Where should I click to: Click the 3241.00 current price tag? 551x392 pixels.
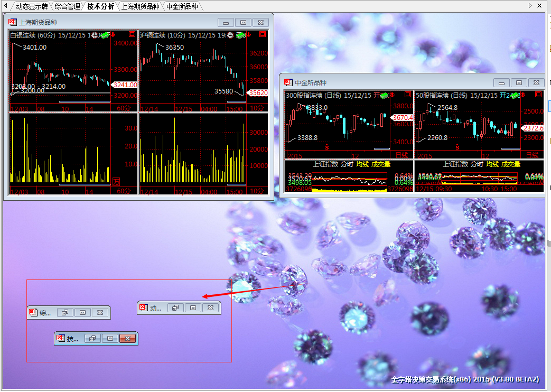click(x=125, y=85)
